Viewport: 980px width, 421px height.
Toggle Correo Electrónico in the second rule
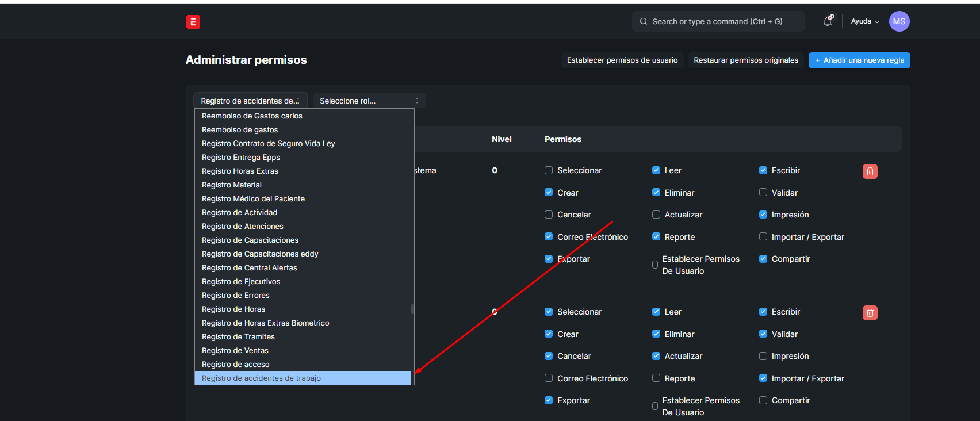[549, 378]
